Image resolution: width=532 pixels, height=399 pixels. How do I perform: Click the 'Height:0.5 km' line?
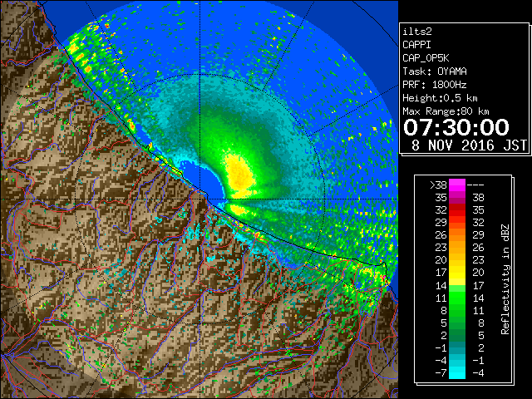440,98
